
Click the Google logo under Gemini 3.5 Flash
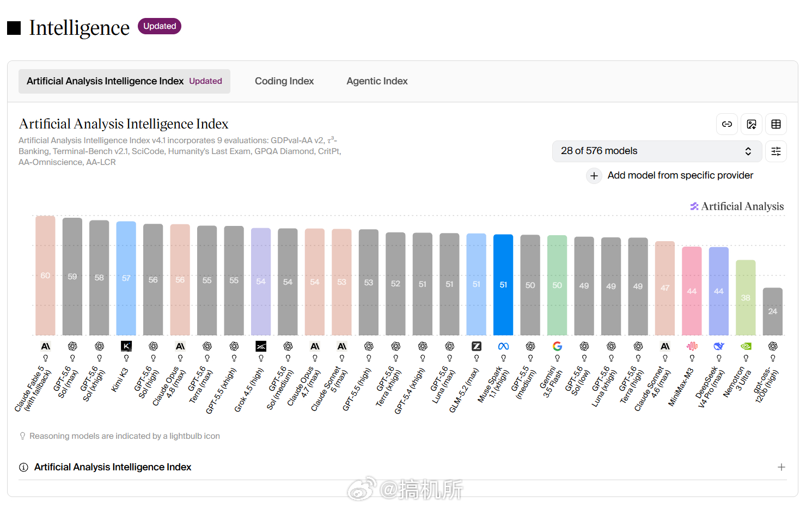point(557,346)
